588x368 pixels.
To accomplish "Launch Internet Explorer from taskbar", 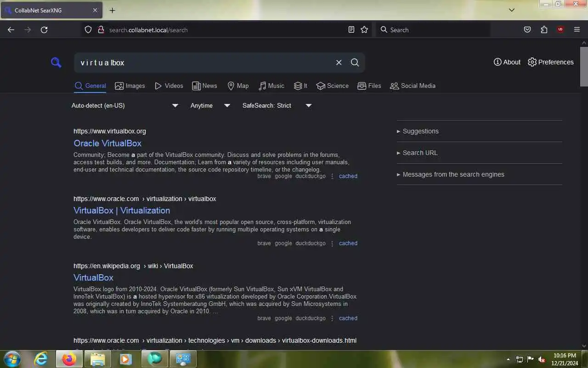I will (x=41, y=359).
